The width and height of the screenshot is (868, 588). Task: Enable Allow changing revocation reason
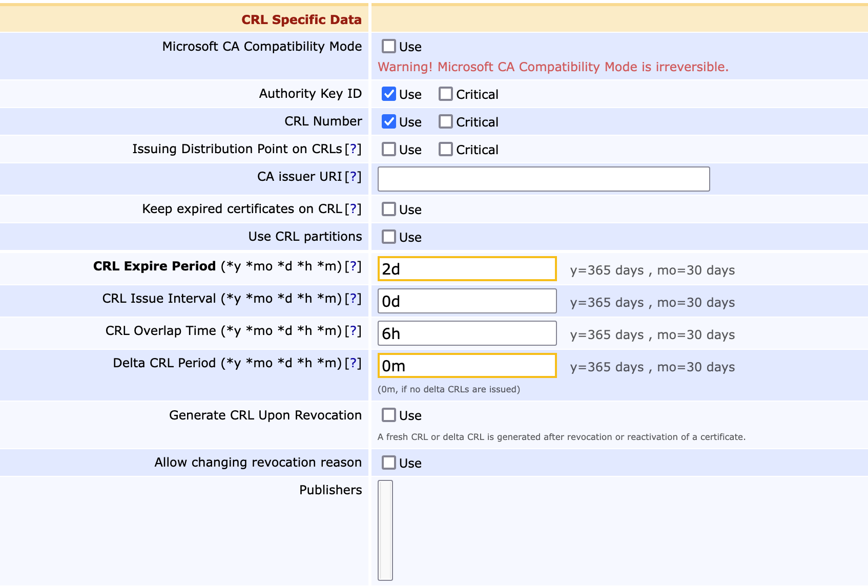click(x=389, y=463)
